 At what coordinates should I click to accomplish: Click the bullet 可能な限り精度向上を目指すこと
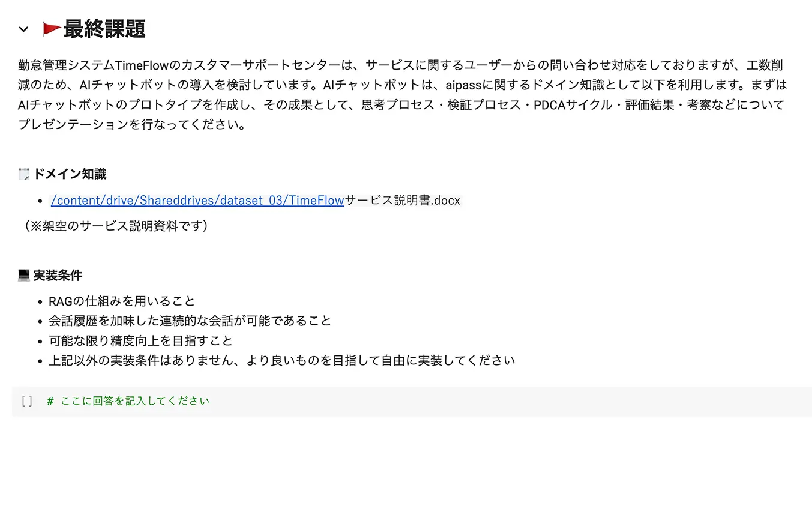pos(140,341)
